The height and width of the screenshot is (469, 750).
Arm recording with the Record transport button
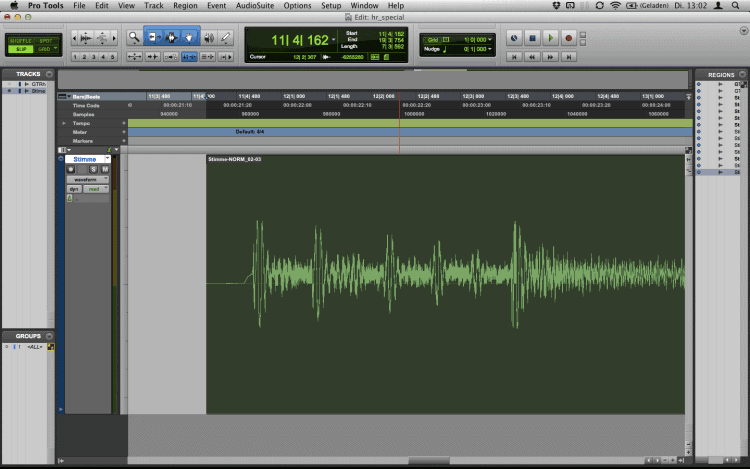568,38
